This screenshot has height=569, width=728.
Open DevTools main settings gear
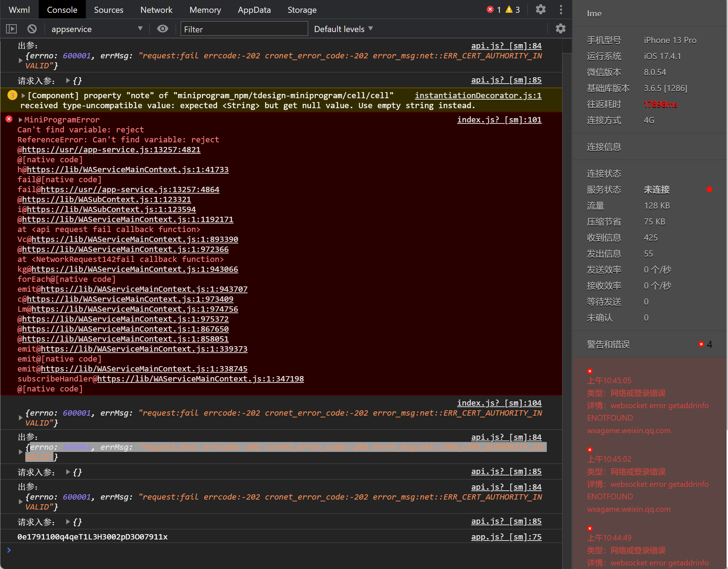(540, 10)
